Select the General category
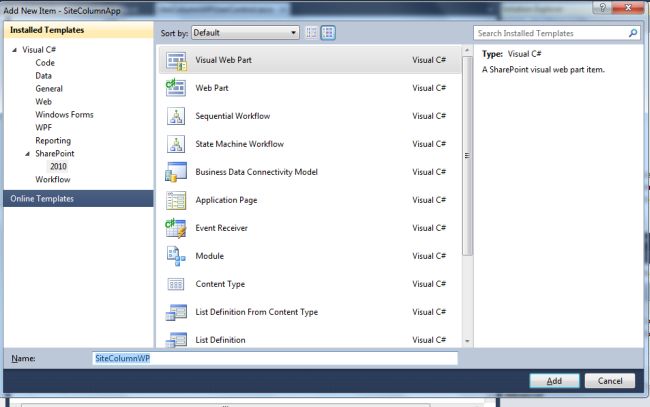The image size is (650, 407). pos(49,89)
